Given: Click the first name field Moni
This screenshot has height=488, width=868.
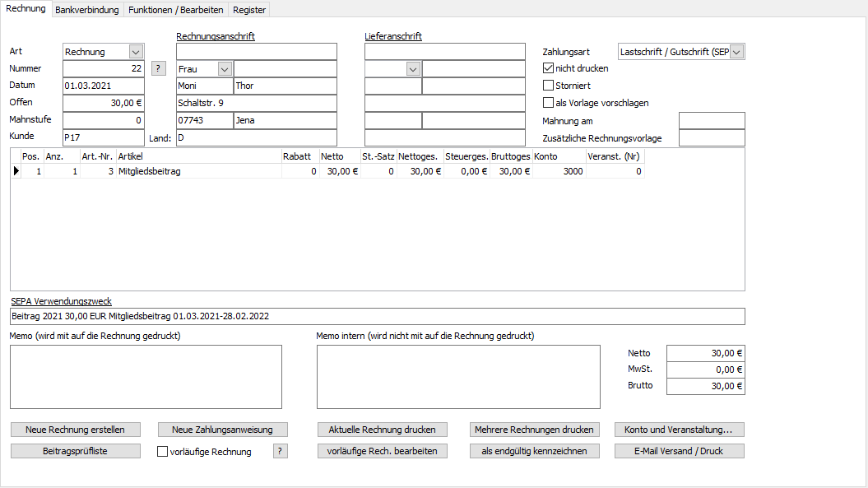Looking at the screenshot, I should click(x=205, y=86).
